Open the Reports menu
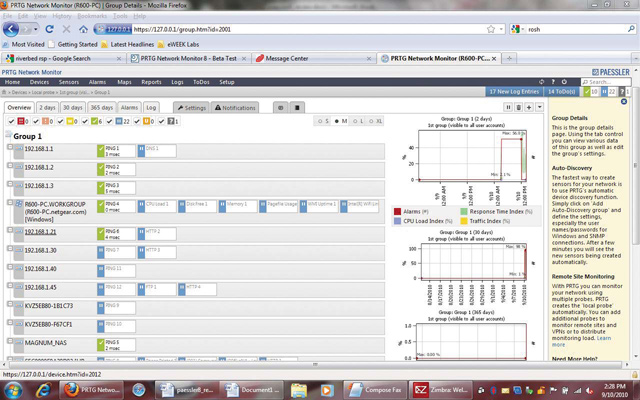This screenshot has width=640, height=400. pyautogui.click(x=151, y=82)
